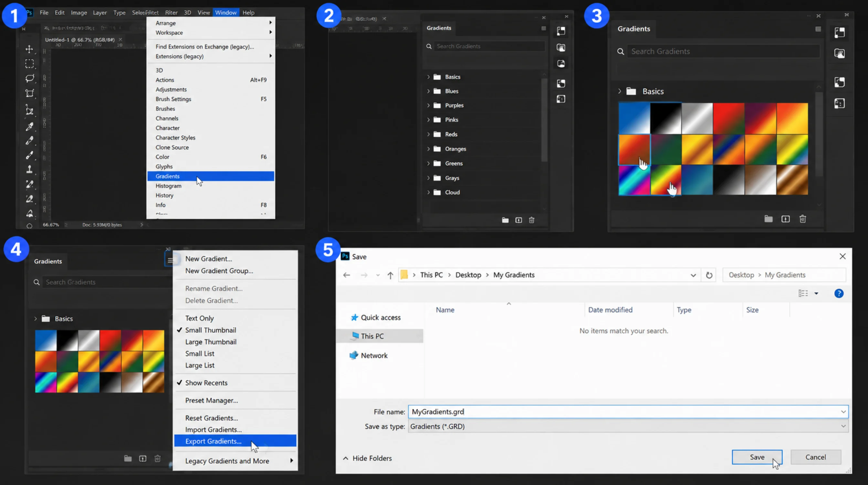Click new group folder icon below the Cloud folder
Viewport: 868px width, 485px height.
(505, 220)
